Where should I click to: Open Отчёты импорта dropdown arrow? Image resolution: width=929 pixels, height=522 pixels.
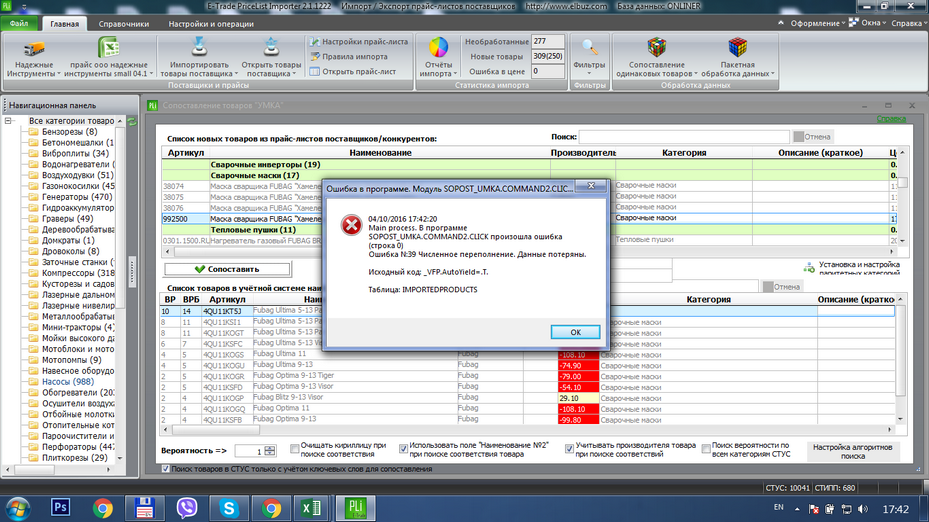pos(455,74)
